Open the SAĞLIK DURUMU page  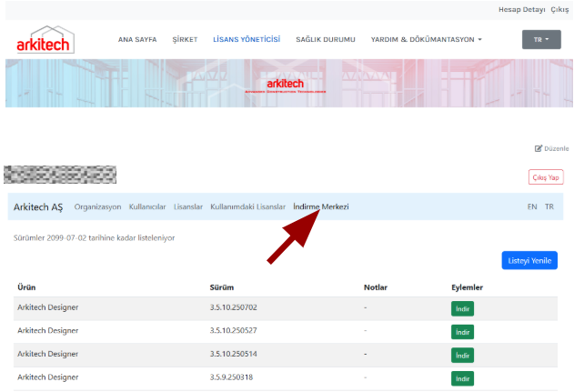[326, 39]
